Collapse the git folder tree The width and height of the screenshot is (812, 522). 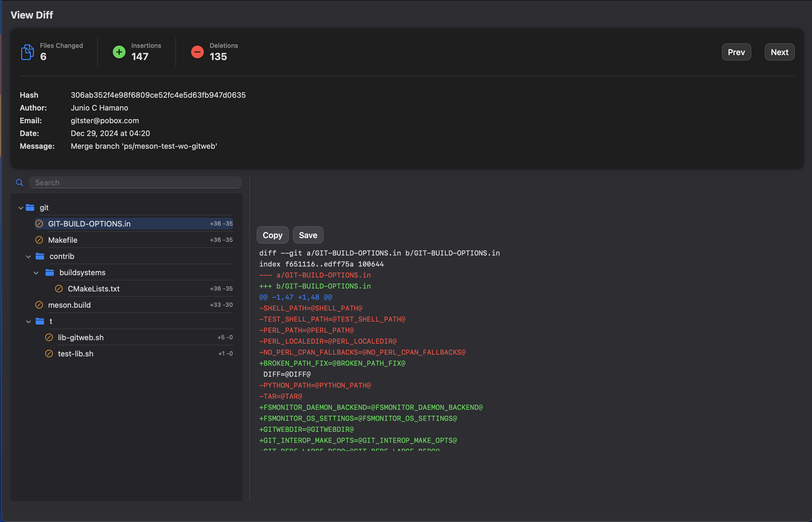coord(21,207)
